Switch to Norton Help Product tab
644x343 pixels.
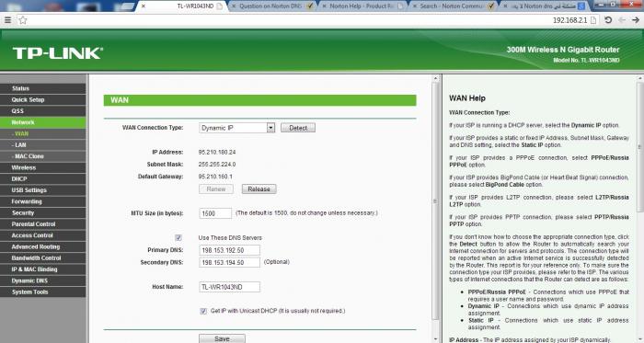click(x=362, y=6)
